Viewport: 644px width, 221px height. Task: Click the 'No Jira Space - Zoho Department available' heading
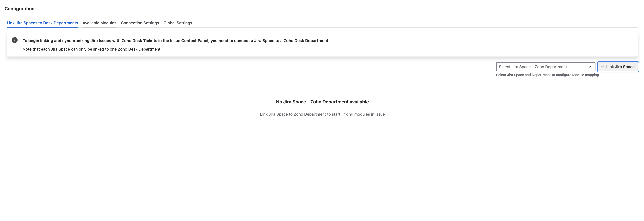(322, 102)
